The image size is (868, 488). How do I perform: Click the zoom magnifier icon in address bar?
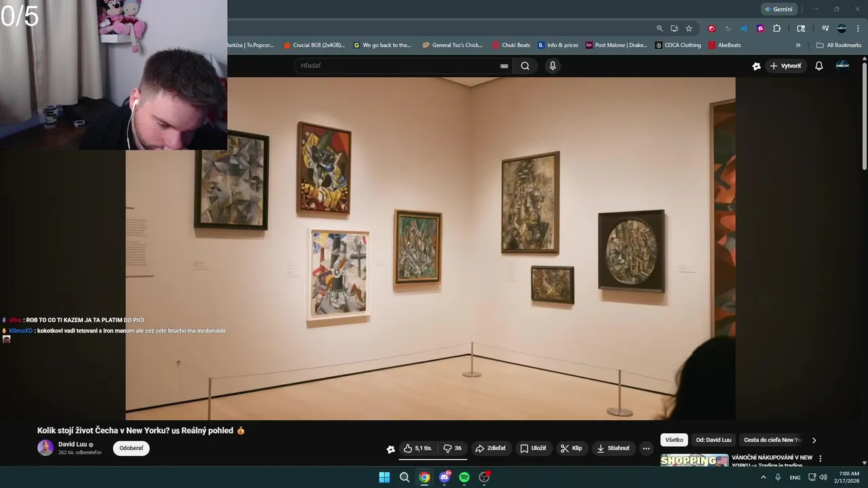659,28
